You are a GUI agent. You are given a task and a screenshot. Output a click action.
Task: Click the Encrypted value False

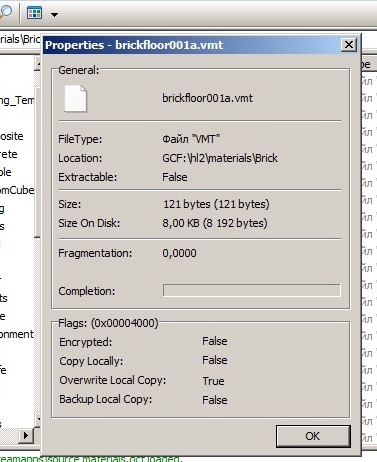click(215, 341)
